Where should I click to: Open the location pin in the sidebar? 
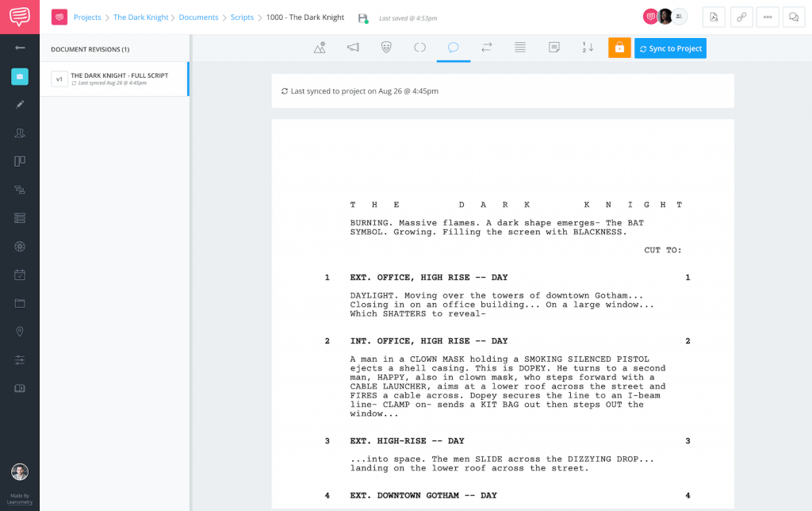(x=20, y=331)
